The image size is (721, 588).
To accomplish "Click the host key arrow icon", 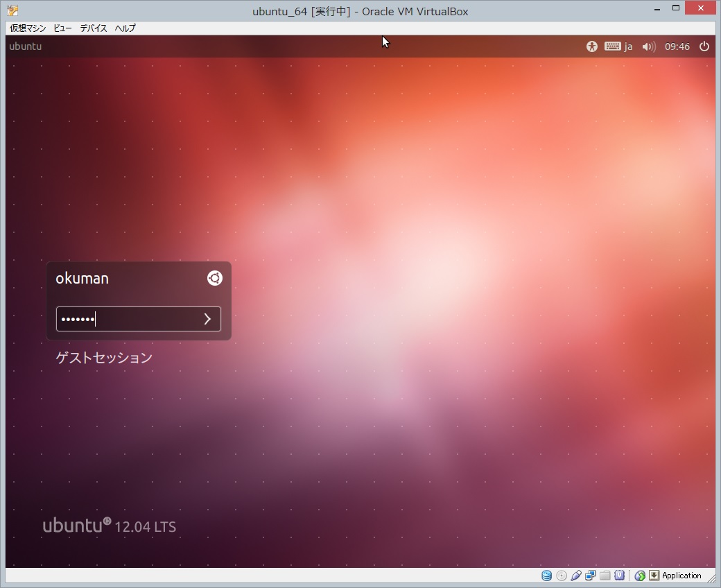I will coord(654,576).
